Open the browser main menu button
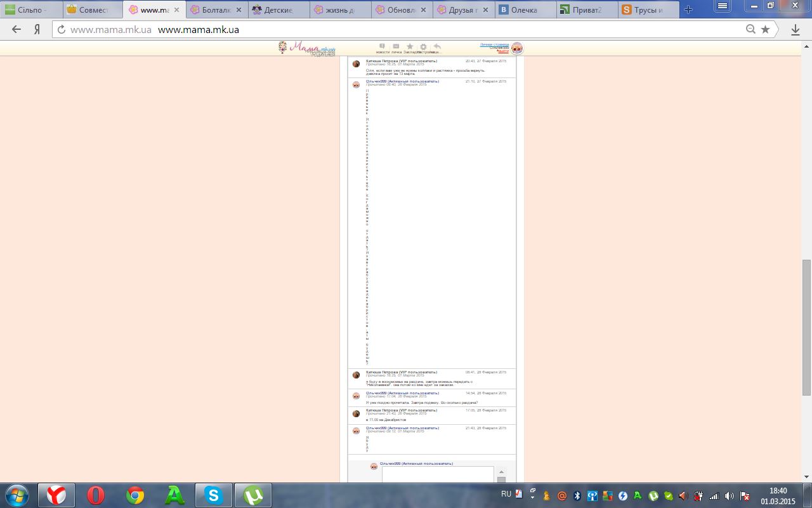The image size is (812, 508). pyautogui.click(x=723, y=6)
